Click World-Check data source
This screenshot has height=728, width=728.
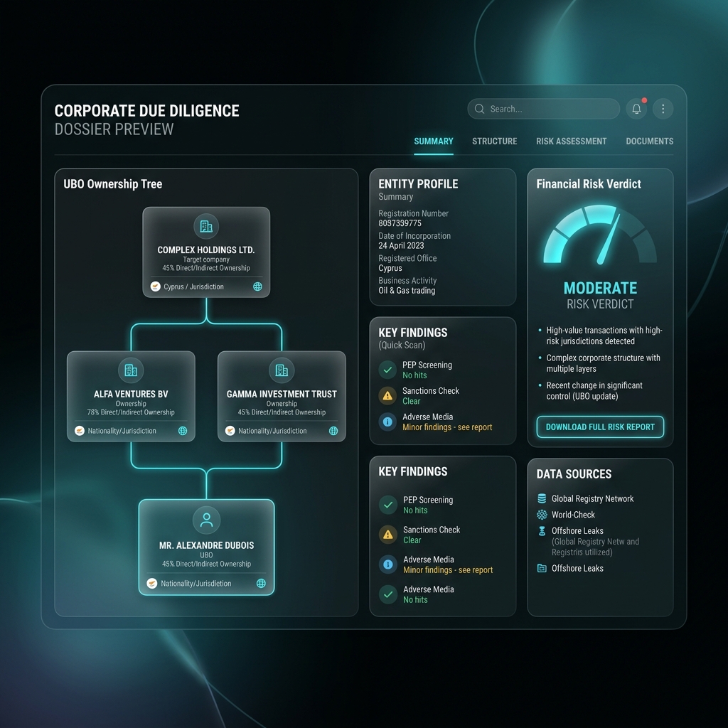pyautogui.click(x=573, y=515)
